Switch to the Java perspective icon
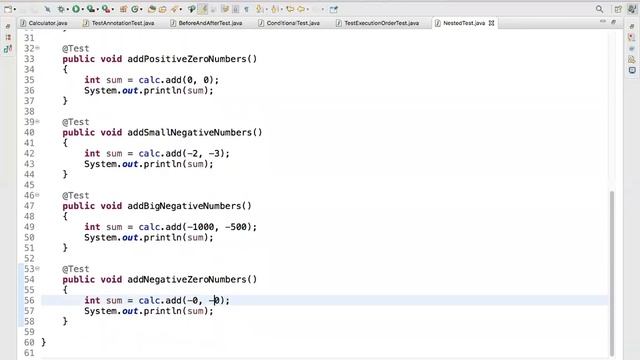This screenshot has width=640, height=360. [x=631, y=9]
